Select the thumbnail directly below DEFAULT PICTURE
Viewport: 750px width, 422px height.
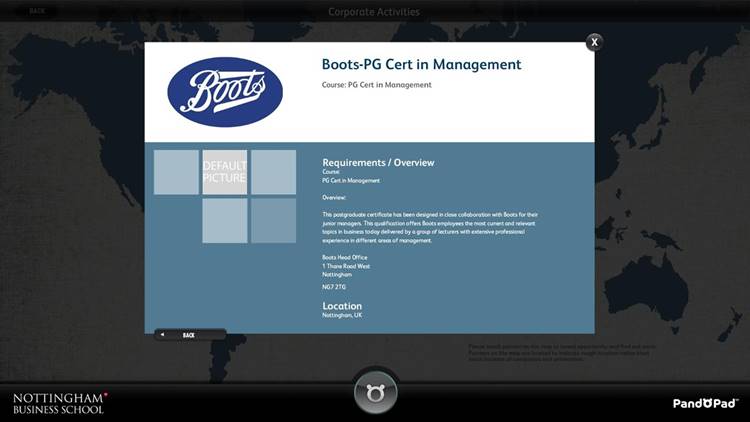click(225, 221)
